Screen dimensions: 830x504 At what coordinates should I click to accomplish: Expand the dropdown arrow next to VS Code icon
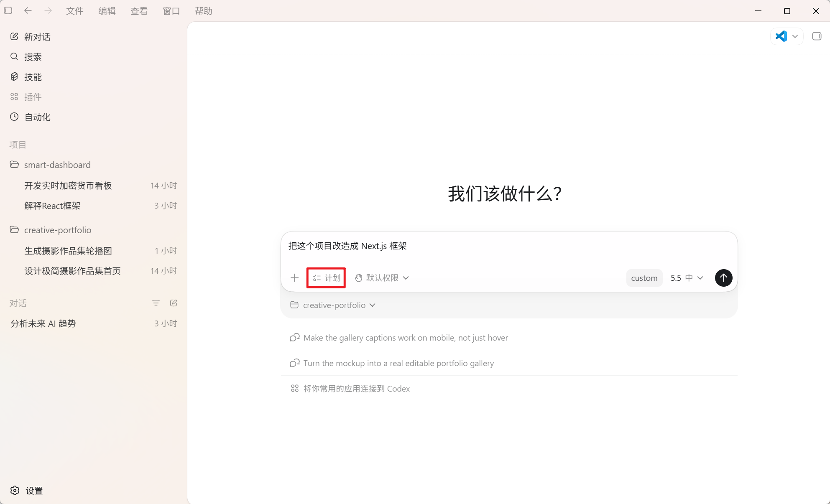click(x=795, y=36)
